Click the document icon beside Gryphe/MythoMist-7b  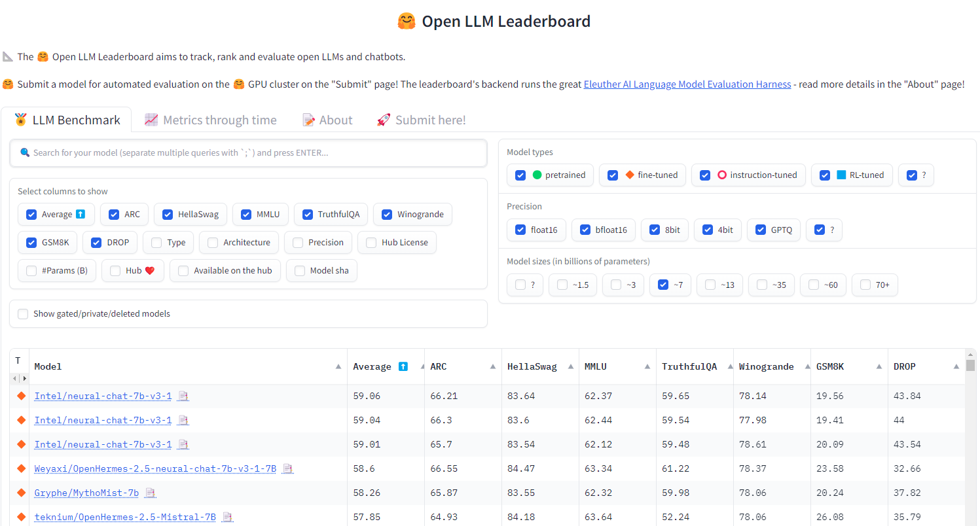[x=151, y=493]
